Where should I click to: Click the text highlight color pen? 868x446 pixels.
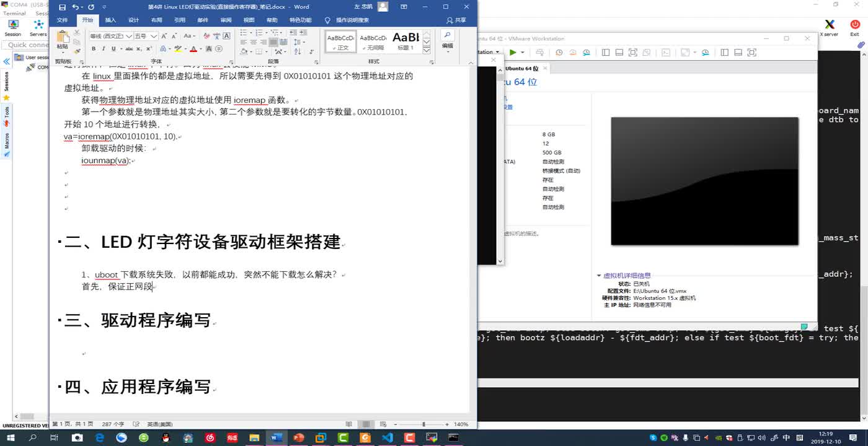pos(178,49)
